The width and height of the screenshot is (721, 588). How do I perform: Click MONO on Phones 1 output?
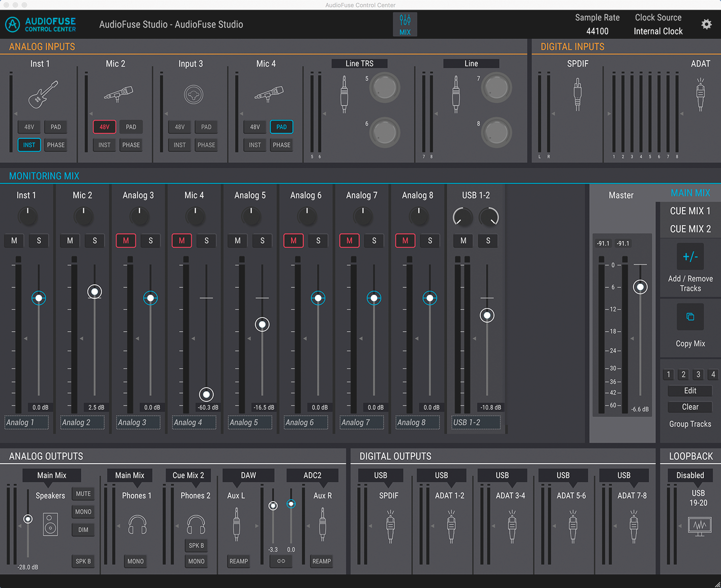pos(135,561)
